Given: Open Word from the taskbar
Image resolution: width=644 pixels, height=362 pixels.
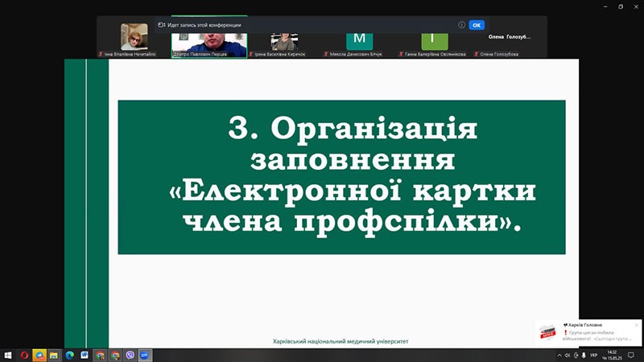Looking at the screenshot, I should (x=85, y=355).
